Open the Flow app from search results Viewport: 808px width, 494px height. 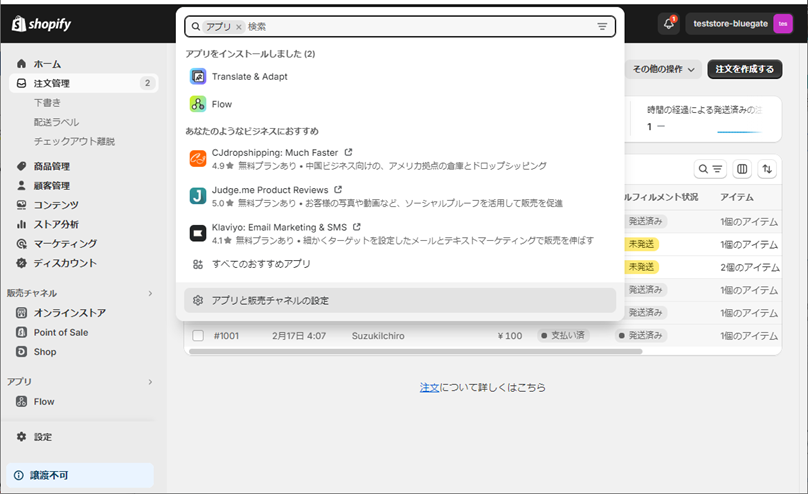pos(222,104)
